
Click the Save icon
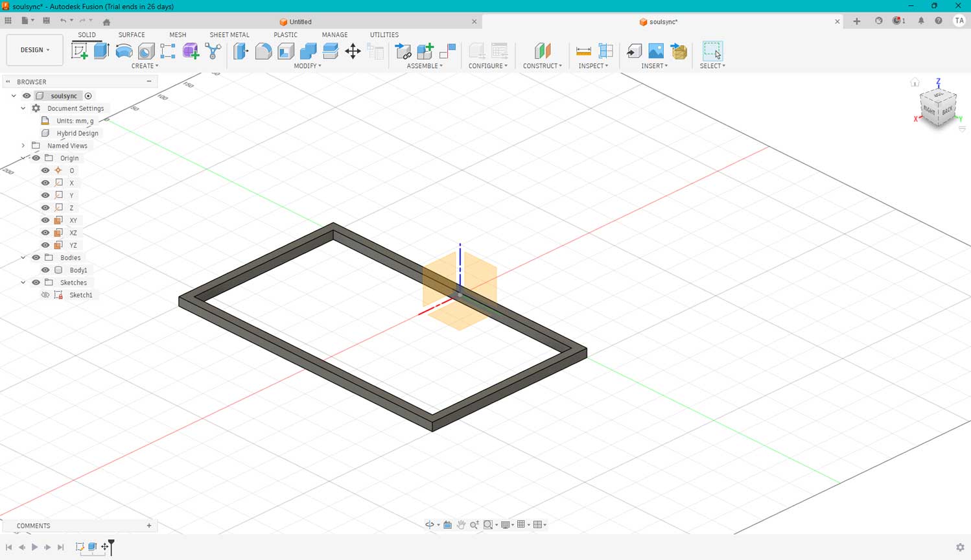(x=46, y=21)
